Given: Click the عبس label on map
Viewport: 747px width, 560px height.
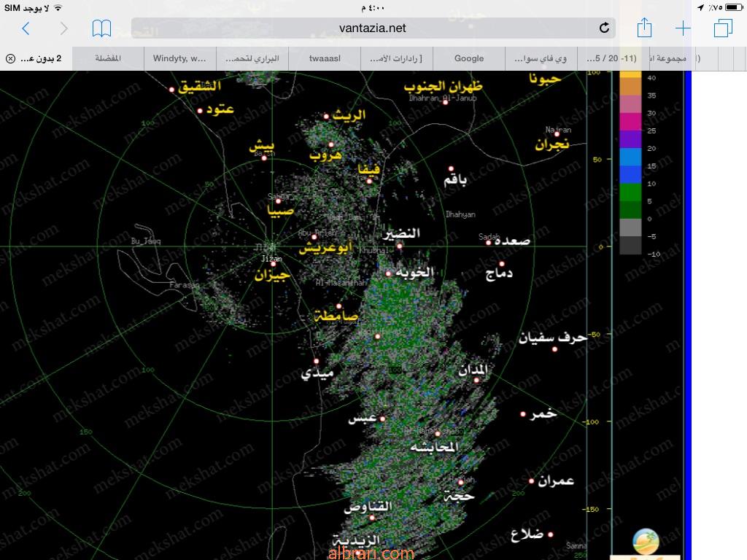Looking at the screenshot, I should point(363,419).
